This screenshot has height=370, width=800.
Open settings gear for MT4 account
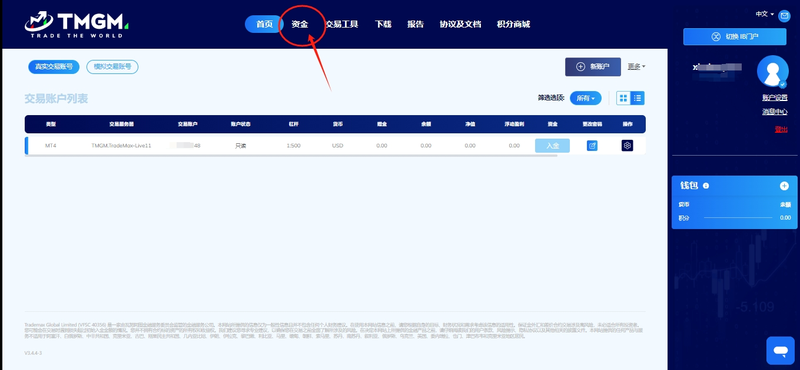(x=627, y=146)
